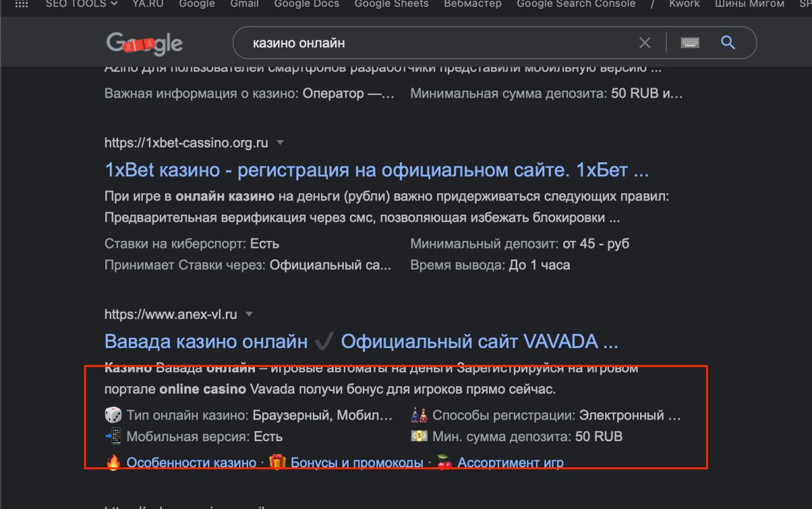The width and height of the screenshot is (812, 509).
Task: Select text Мин. сумма депозита: 50 RUB
Action: (x=527, y=437)
